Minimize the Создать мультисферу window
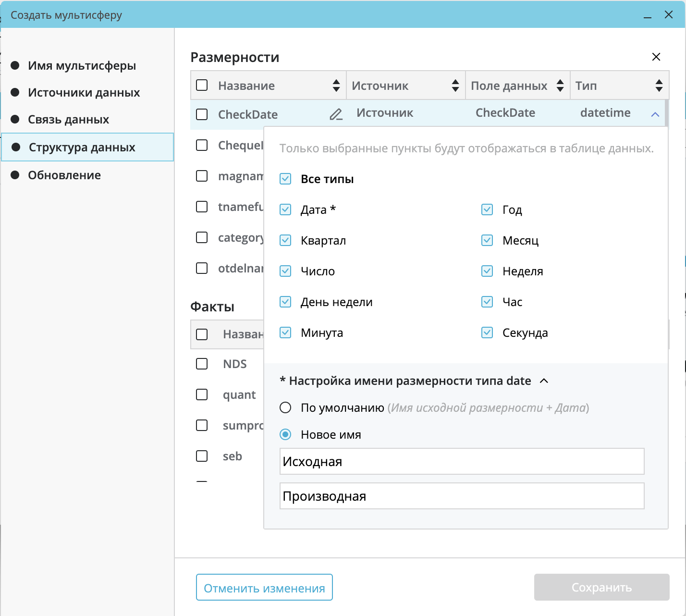Viewport: 686px width, 616px height. point(648,15)
